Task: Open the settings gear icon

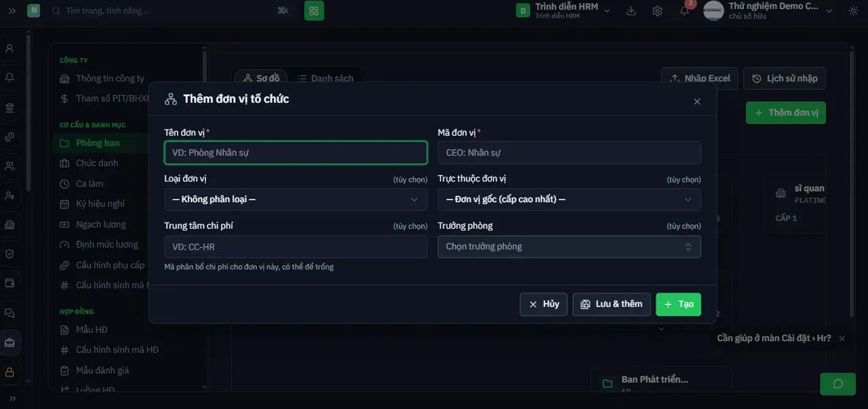Action: [x=657, y=11]
